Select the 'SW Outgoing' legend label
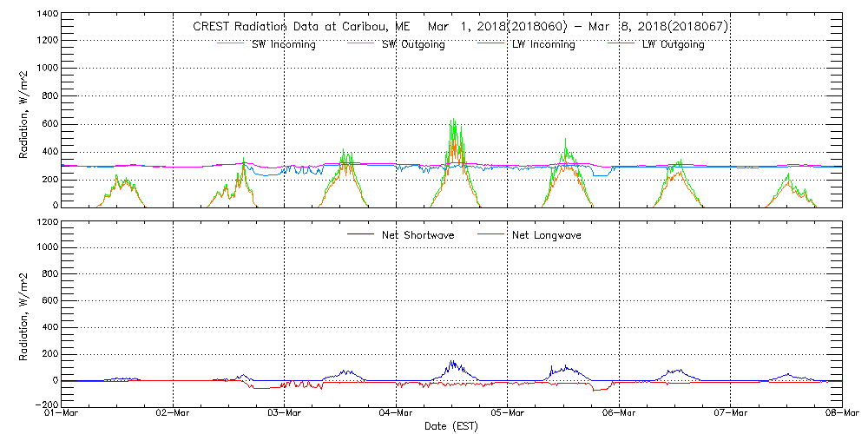The height and width of the screenshot is (434, 868). pyautogui.click(x=413, y=44)
